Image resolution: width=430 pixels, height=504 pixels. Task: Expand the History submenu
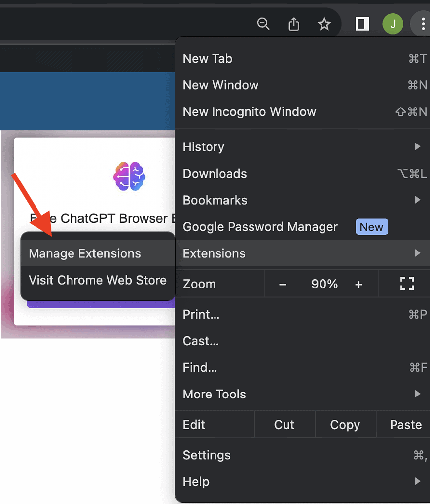tap(302, 147)
